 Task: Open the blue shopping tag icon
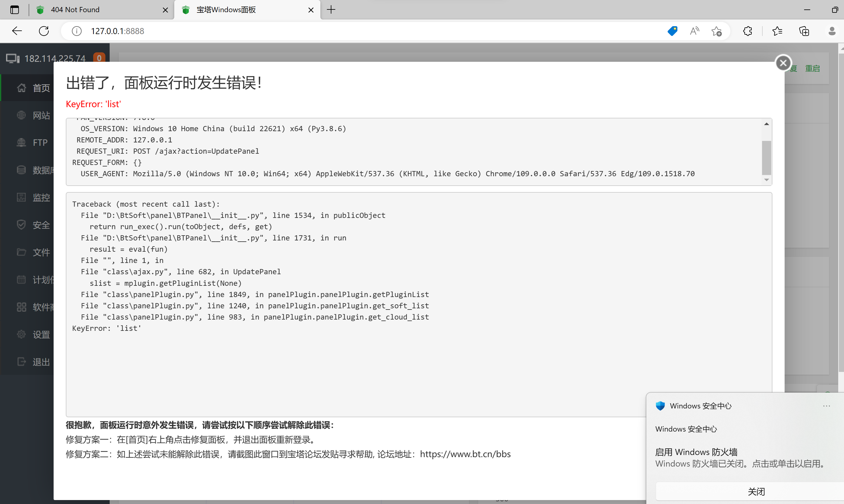pos(673,31)
